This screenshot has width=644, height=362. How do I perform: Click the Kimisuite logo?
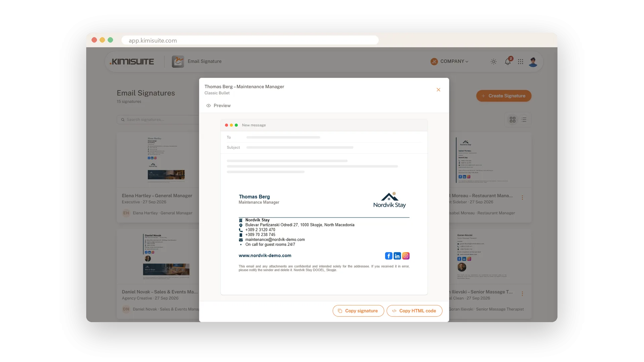coord(132,62)
